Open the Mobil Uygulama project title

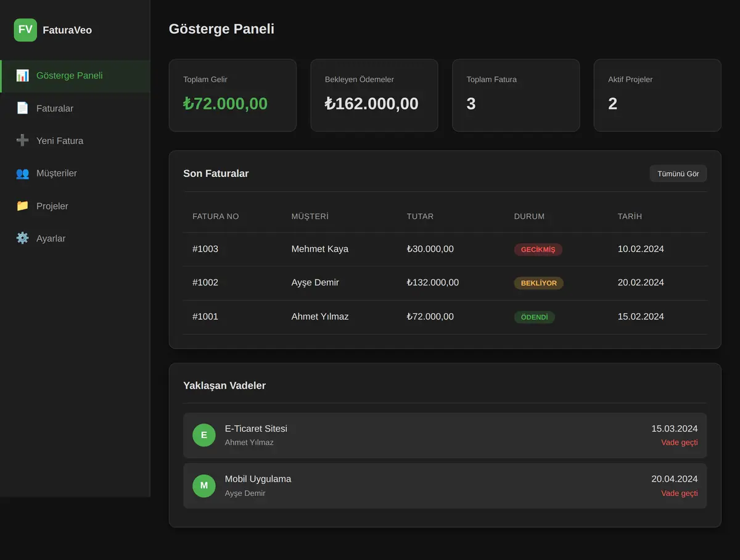click(x=258, y=479)
